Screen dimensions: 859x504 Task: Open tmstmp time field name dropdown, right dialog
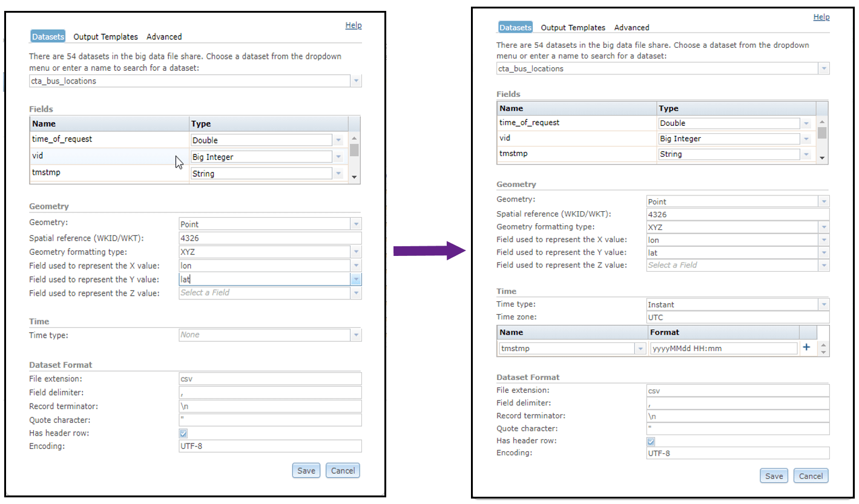[640, 349]
